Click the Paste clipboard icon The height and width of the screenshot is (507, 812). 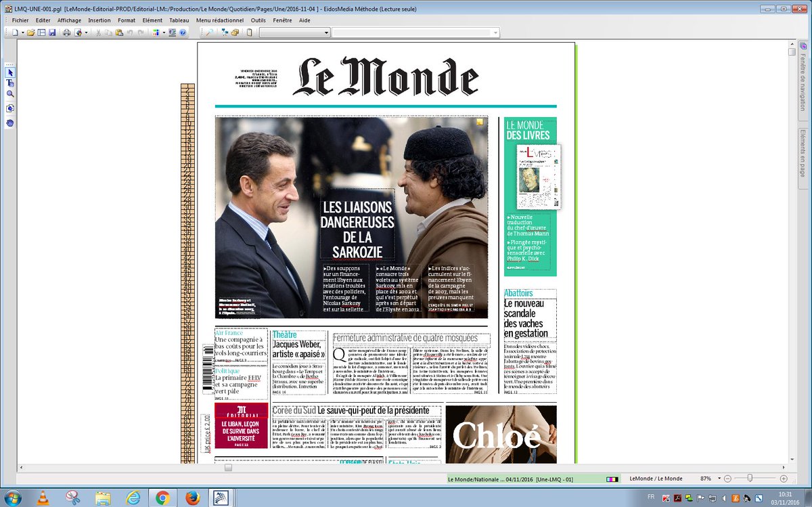(119, 32)
